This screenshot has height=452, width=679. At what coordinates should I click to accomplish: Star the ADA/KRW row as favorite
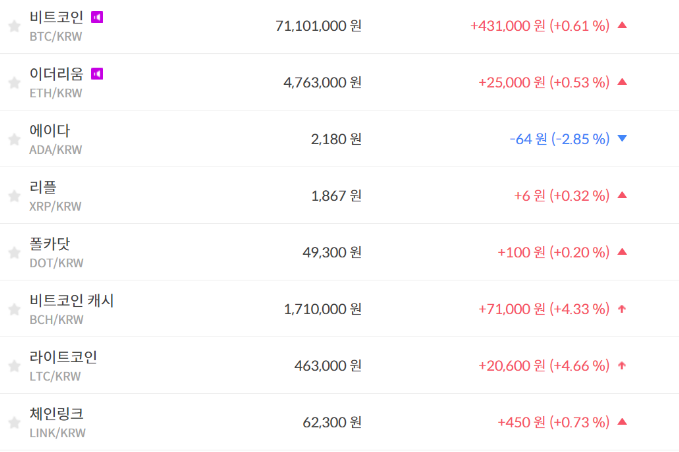(x=14, y=140)
